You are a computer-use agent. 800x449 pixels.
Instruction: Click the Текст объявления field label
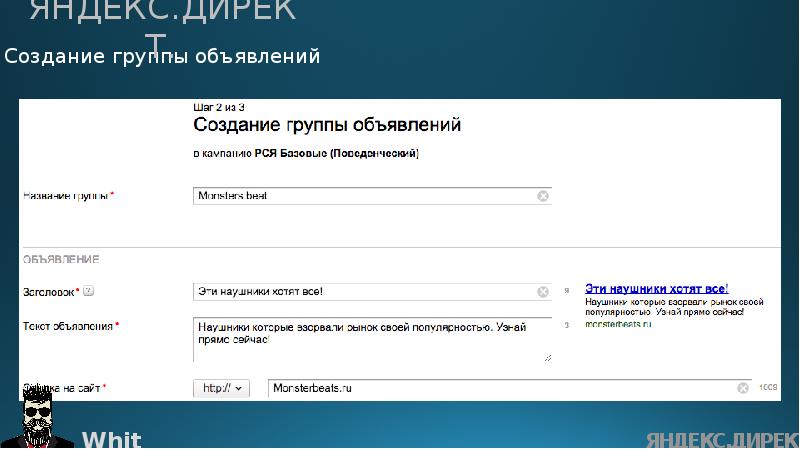pos(68,326)
